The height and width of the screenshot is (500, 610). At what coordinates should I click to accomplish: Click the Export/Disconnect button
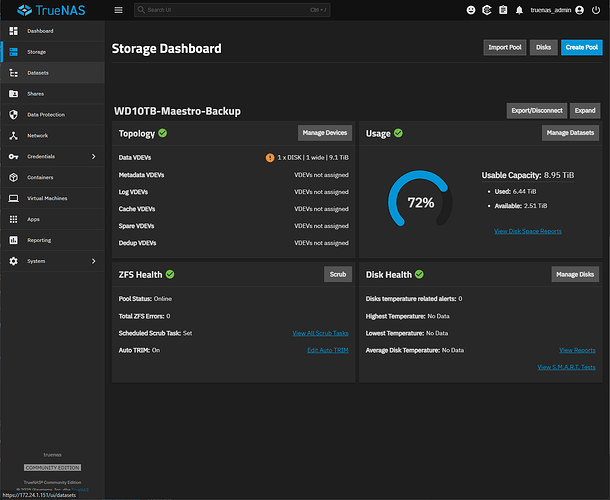pyautogui.click(x=537, y=111)
